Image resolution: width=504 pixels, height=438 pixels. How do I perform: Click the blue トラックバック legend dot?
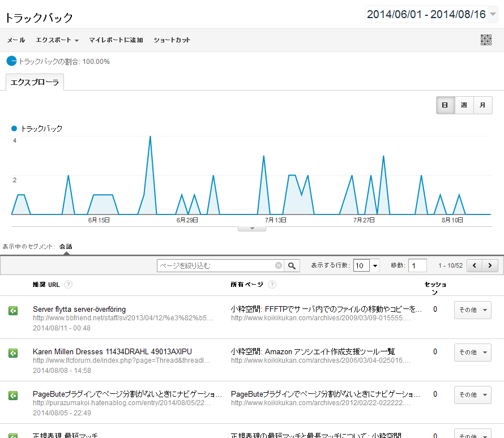(x=14, y=128)
